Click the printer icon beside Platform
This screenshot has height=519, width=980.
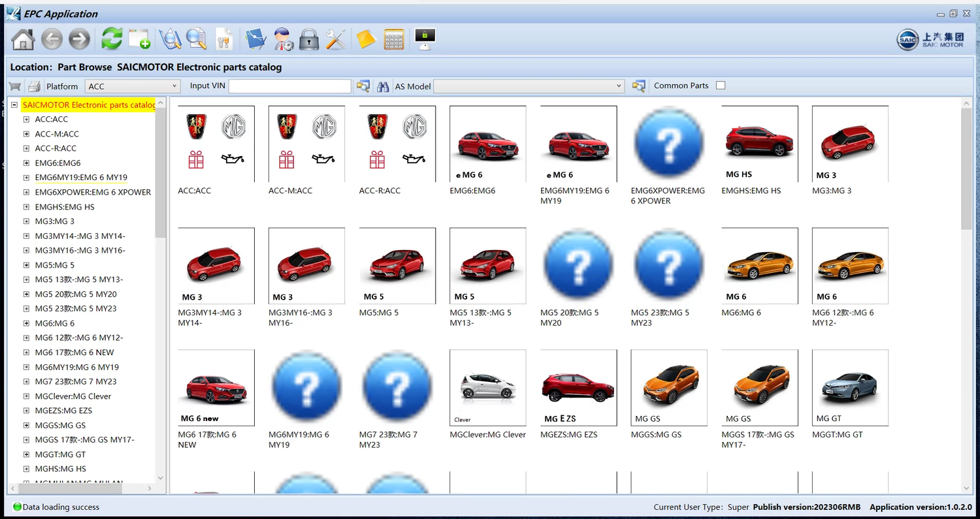tap(34, 86)
